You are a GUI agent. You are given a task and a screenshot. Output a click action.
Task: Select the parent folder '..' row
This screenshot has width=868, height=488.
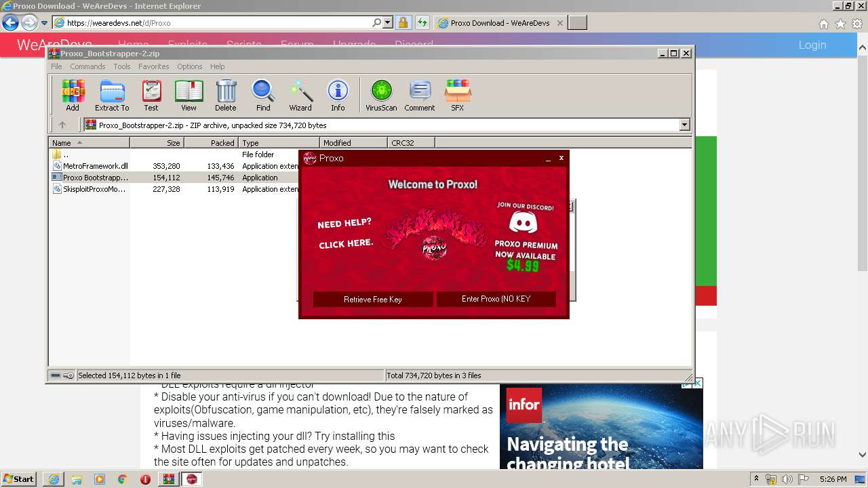(x=174, y=154)
